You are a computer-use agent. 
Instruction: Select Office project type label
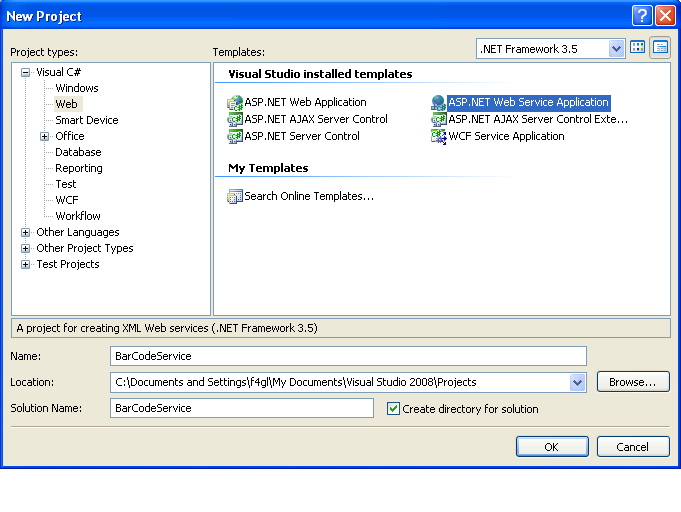(x=70, y=136)
